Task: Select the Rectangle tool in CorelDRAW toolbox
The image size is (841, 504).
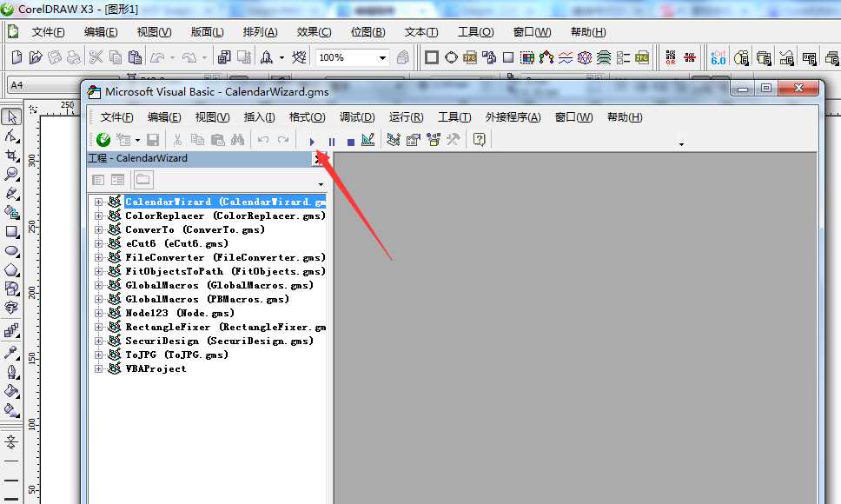Action: tap(11, 232)
